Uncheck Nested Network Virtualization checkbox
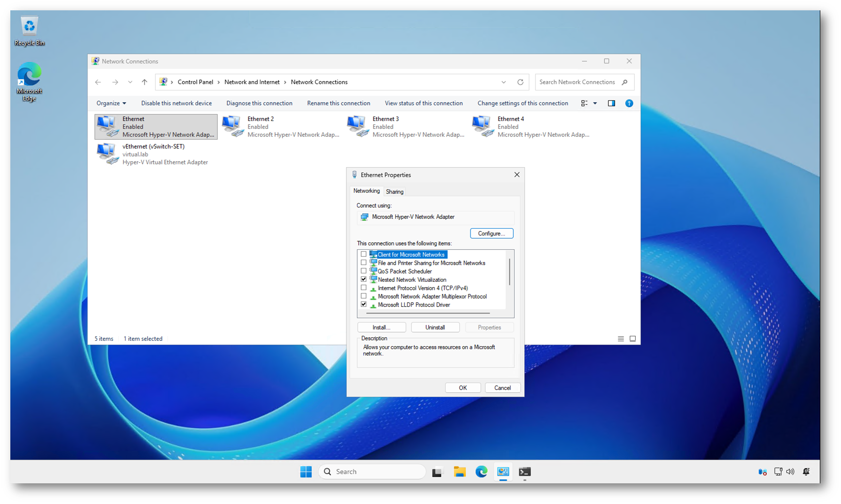The height and width of the screenshot is (504, 841). pos(364,279)
